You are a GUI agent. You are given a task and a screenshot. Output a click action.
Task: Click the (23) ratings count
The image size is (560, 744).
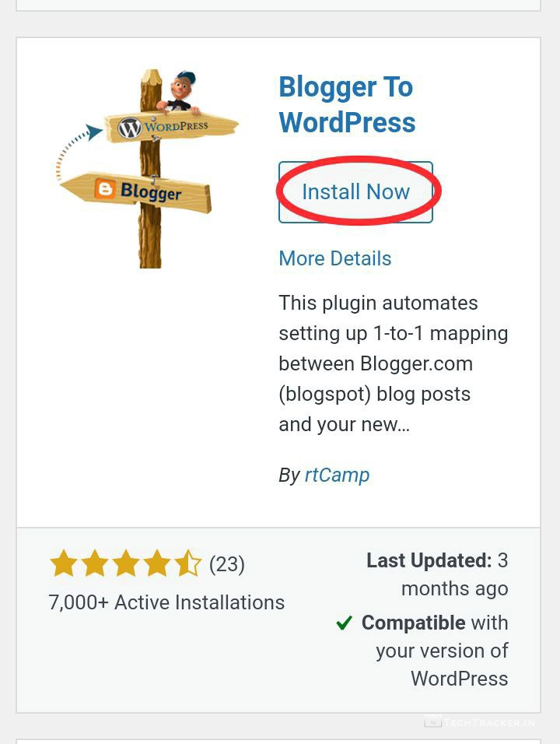(x=227, y=564)
